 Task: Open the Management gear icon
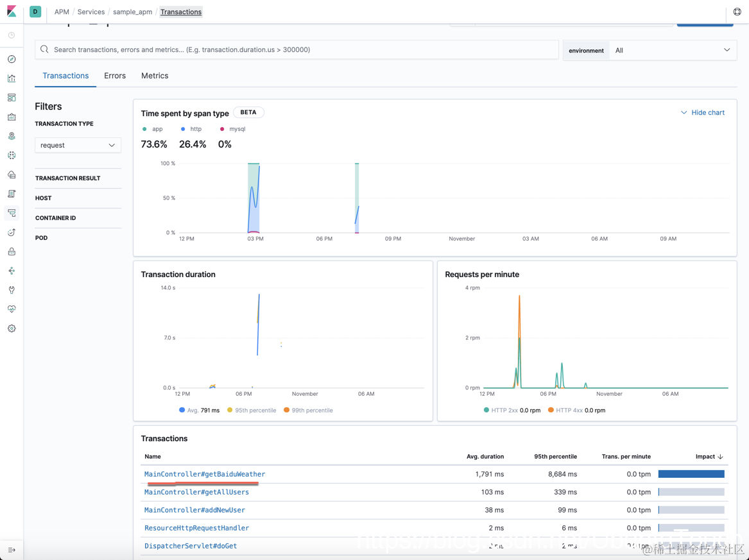pos(12,328)
